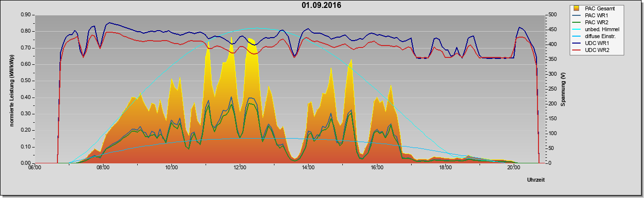Click the chart title 01.09.2016
644x198 pixels.
coord(321,5)
